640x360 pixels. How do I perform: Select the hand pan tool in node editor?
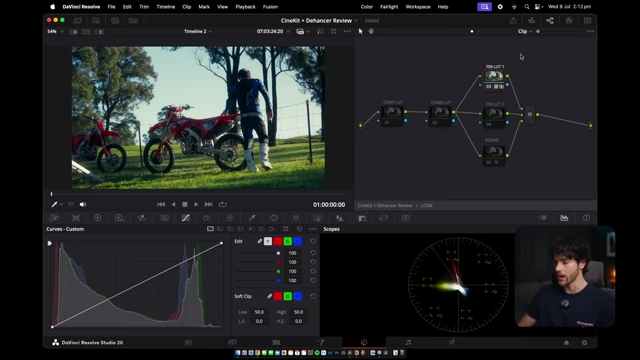coord(371,31)
